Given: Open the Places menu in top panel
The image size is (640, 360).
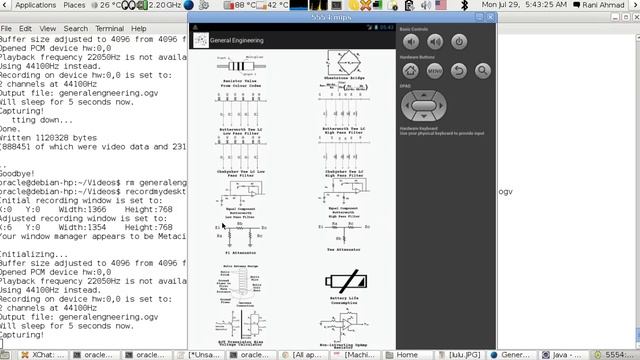Looking at the screenshot, I should point(74,5).
